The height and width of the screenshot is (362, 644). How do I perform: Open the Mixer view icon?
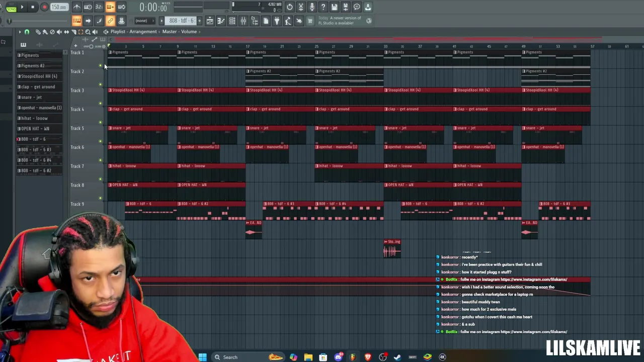click(x=244, y=21)
